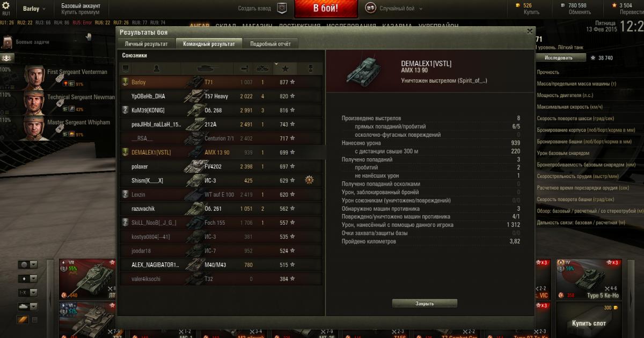Sort allies by platoon column icon

125,68
